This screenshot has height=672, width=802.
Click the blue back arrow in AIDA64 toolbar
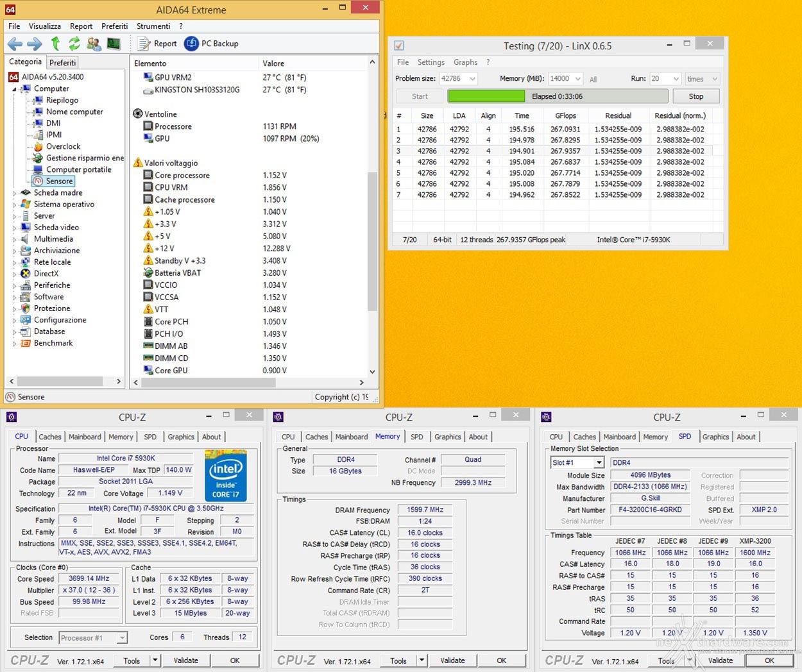(x=15, y=44)
